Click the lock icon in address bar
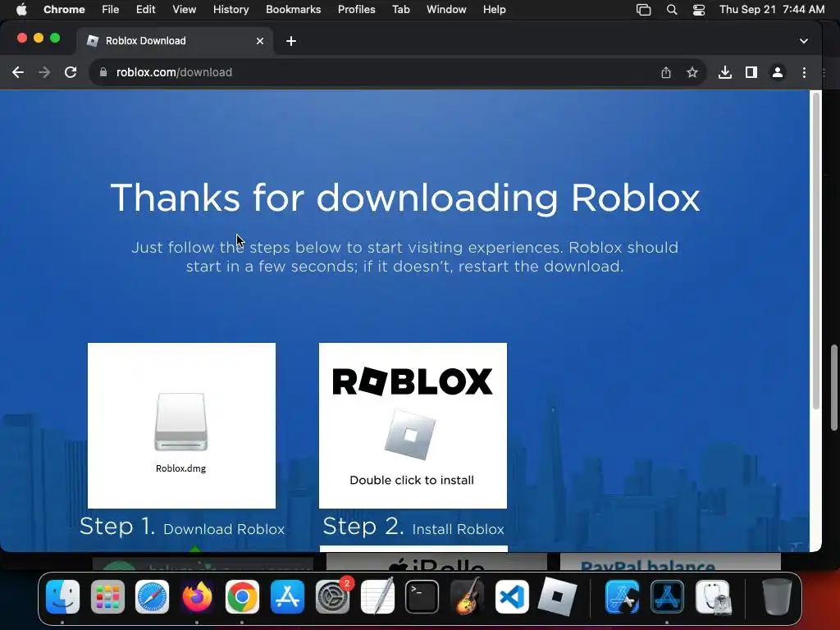Screen dimensions: 840x630 (103, 72)
